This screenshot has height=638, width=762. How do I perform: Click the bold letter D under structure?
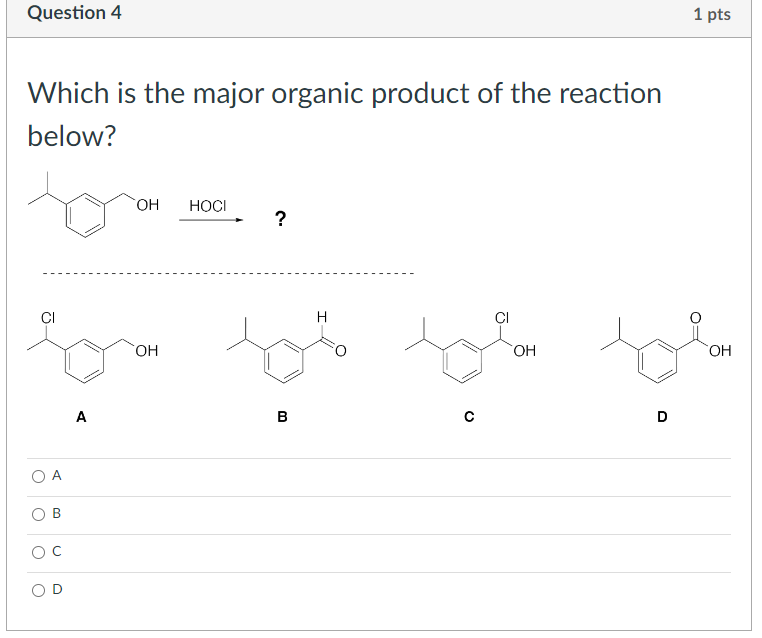pyautogui.click(x=662, y=416)
